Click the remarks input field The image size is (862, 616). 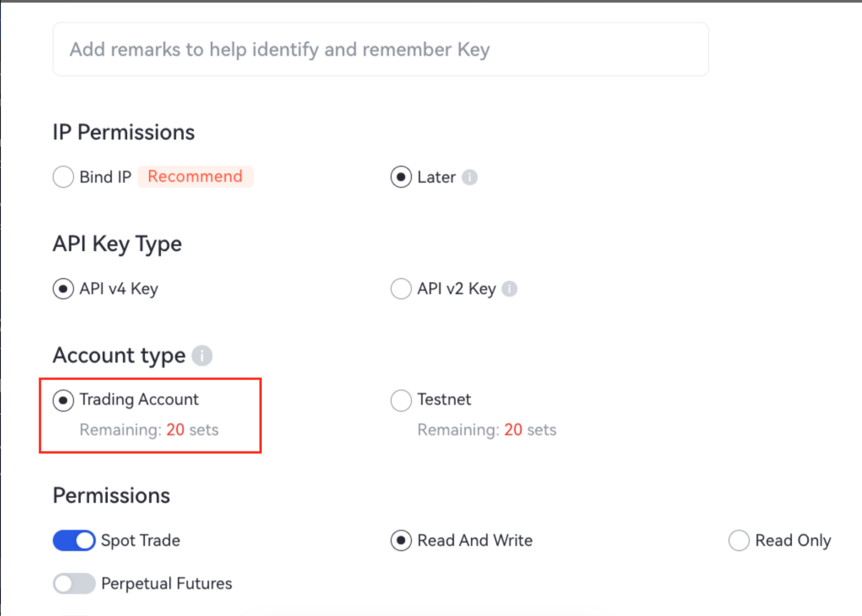380,49
